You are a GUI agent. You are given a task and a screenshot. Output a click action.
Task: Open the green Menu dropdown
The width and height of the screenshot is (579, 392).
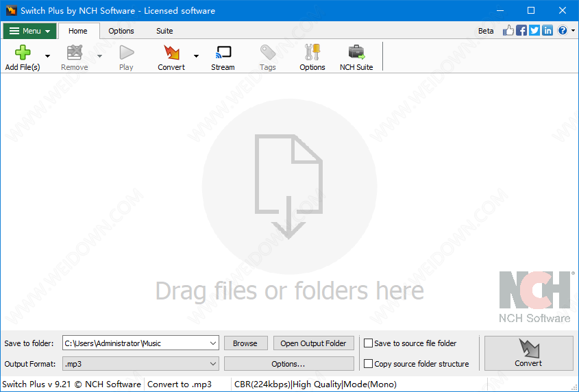29,31
